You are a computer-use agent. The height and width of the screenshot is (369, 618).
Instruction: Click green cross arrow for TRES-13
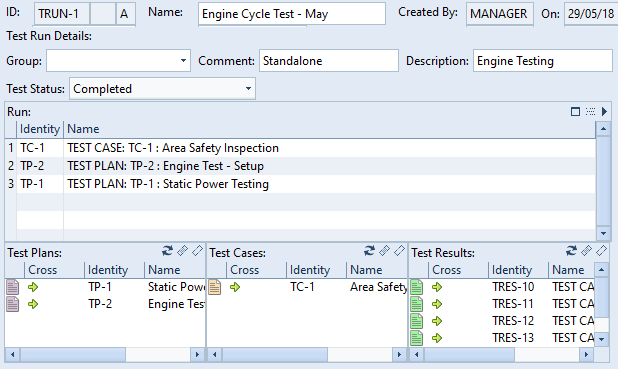pos(437,338)
